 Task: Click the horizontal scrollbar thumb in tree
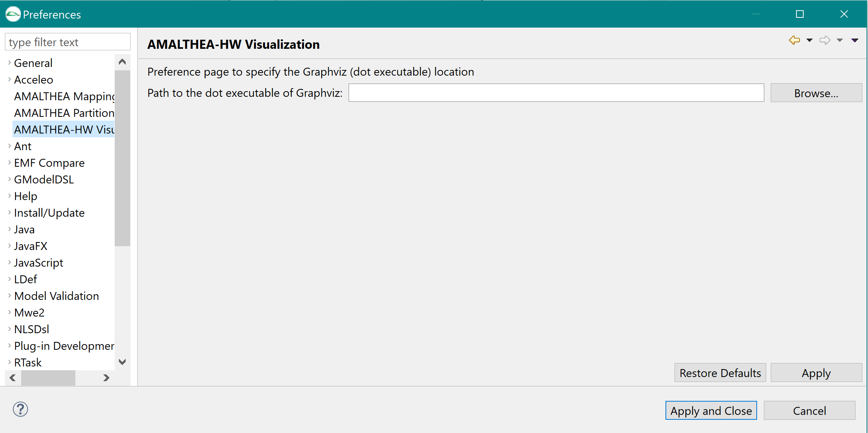[x=48, y=378]
